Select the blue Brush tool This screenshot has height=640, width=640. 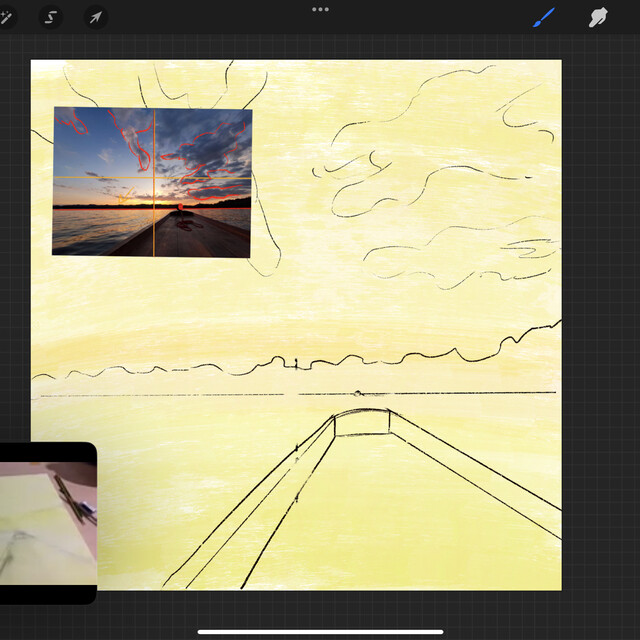pyautogui.click(x=543, y=18)
